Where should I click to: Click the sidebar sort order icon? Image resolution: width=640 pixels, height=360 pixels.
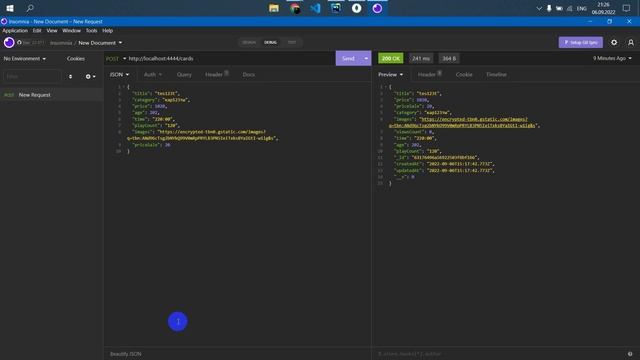[70, 76]
